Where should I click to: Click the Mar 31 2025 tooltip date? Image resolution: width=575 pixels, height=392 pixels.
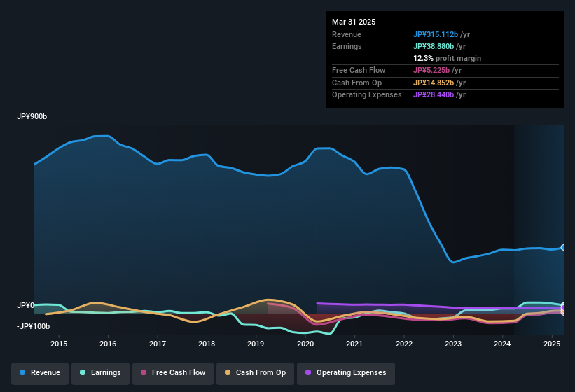354,22
